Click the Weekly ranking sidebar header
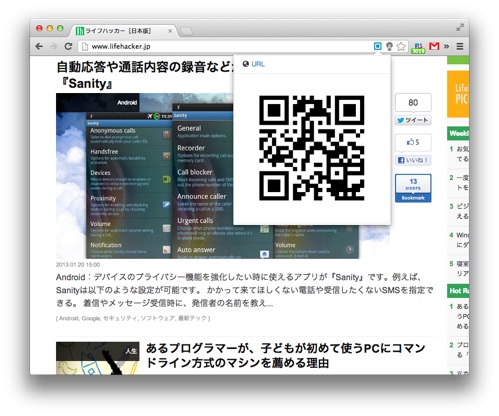The width and height of the screenshot is (499, 416). (458, 133)
